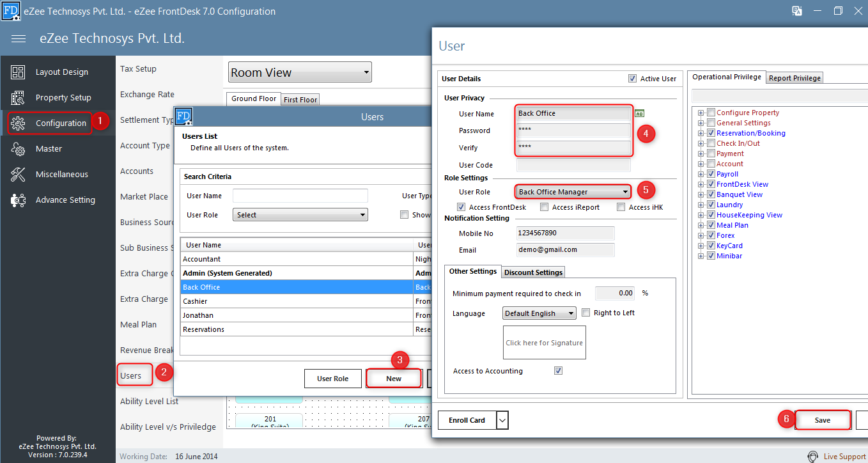
Task: Select the Ground Floor tab
Action: (254, 98)
